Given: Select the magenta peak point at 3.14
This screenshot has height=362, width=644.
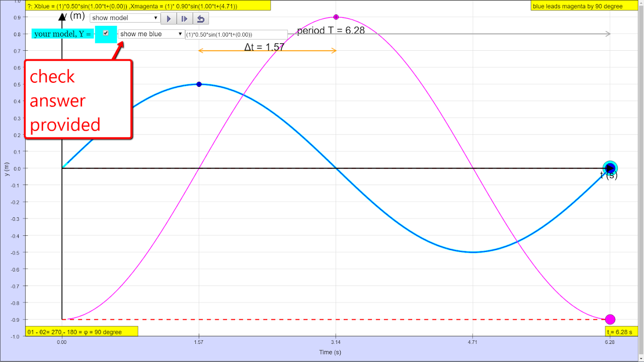Looking at the screenshot, I should (336, 17).
